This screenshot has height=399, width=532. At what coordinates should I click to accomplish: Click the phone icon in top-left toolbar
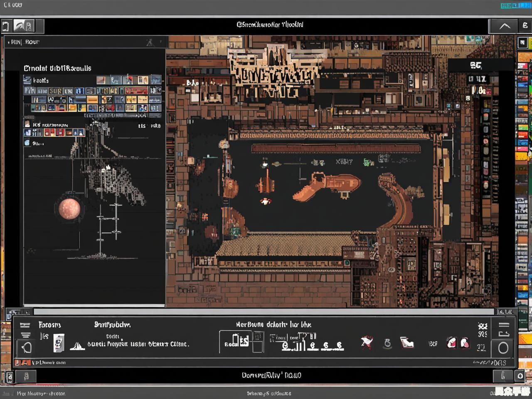click(5, 27)
